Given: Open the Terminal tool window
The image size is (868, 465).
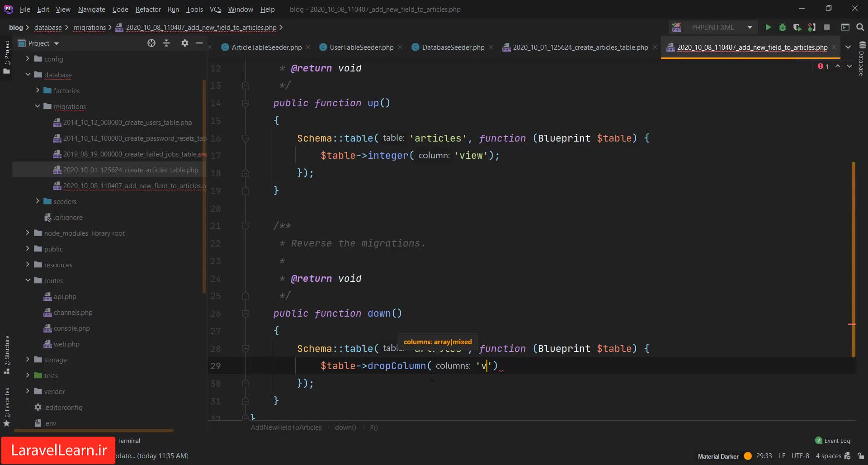Looking at the screenshot, I should 129,441.
